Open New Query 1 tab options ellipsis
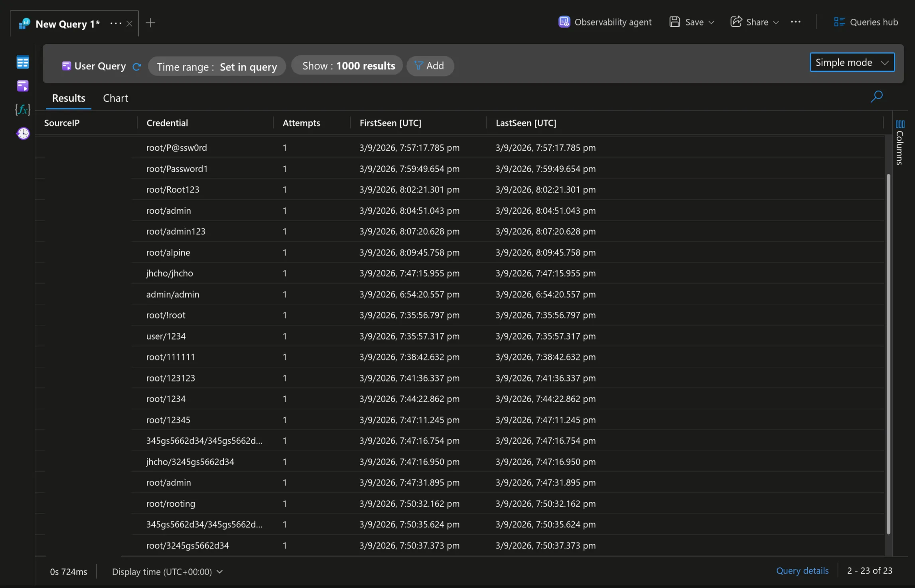915x588 pixels. pyautogui.click(x=116, y=24)
